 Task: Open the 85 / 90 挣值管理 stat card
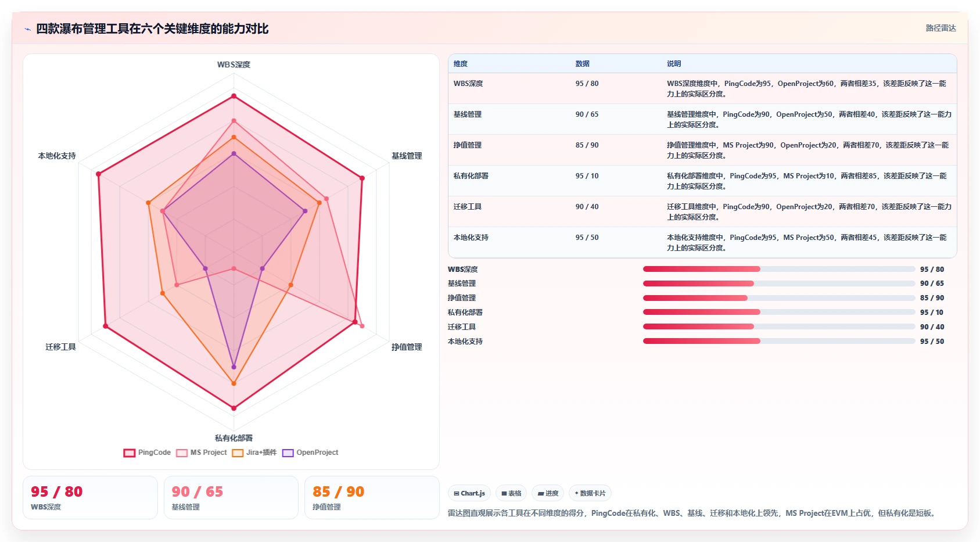click(x=372, y=498)
